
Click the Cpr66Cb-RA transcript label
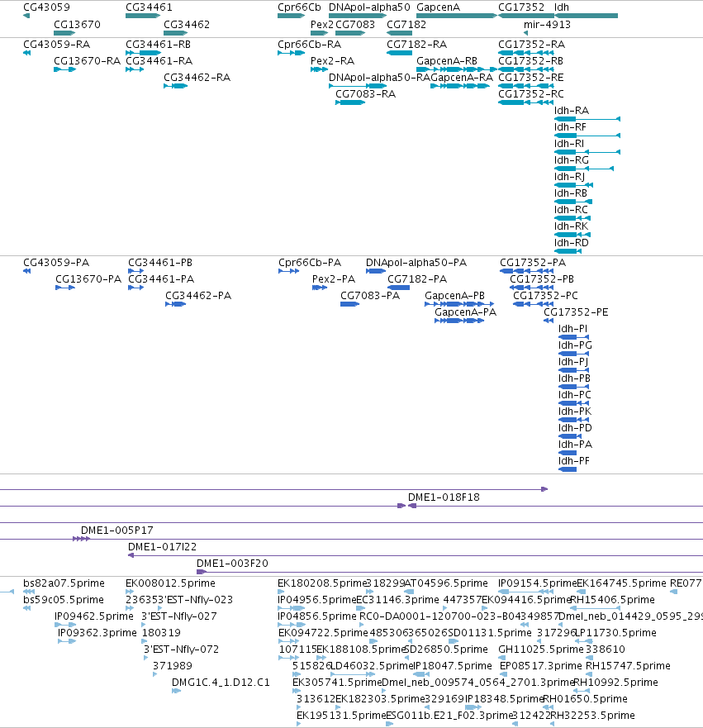pos(309,45)
